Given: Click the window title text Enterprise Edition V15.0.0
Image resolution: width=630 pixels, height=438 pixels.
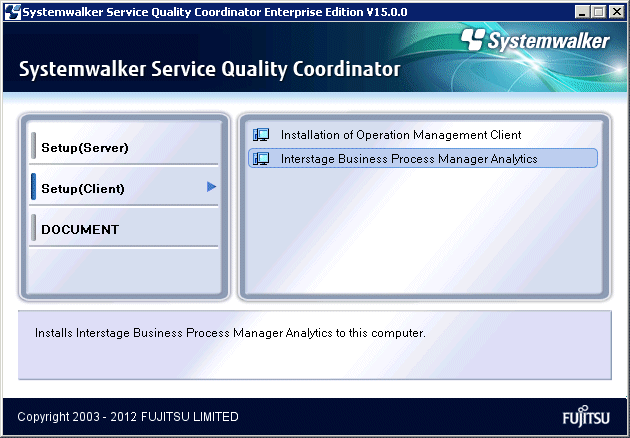Looking at the screenshot, I should tap(336, 12).
